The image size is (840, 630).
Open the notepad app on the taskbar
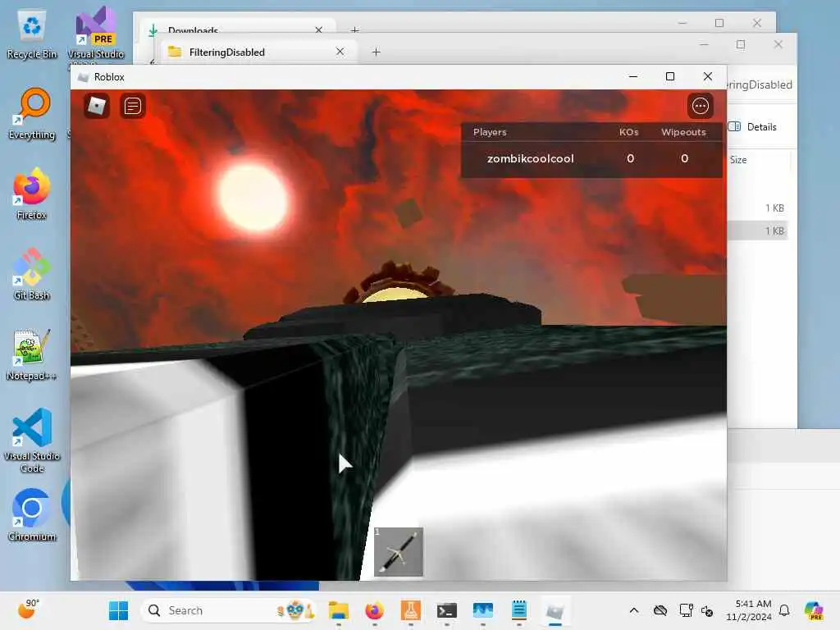[519, 610]
